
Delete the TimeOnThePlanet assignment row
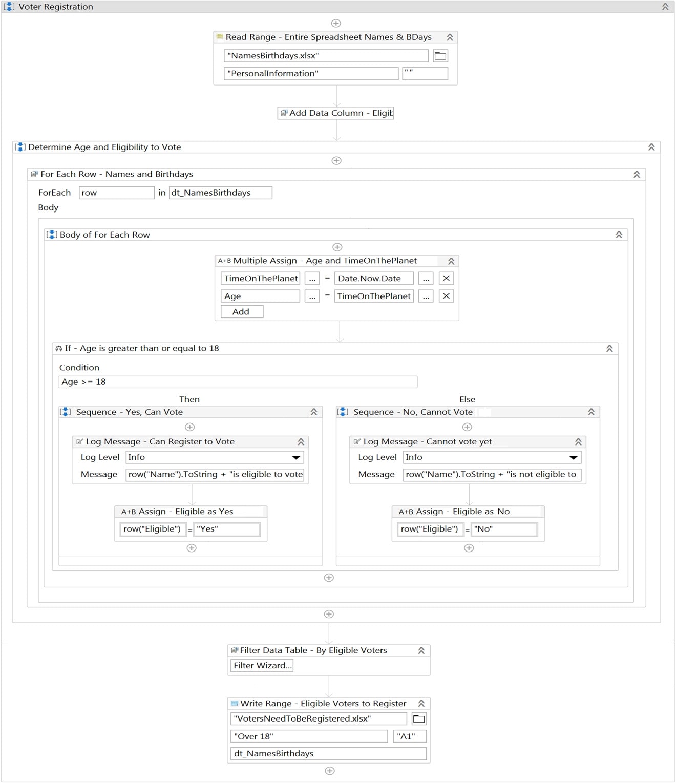(446, 279)
